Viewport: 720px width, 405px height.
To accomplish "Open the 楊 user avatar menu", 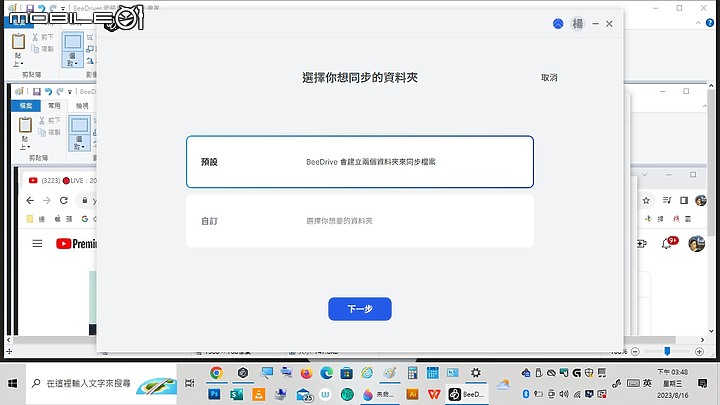I will [578, 24].
